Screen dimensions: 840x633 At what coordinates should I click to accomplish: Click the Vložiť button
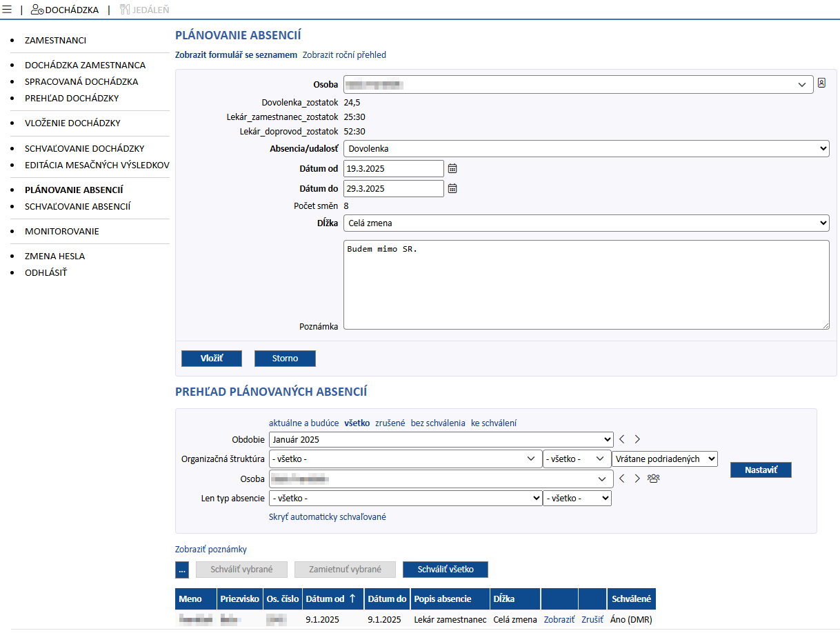point(212,359)
